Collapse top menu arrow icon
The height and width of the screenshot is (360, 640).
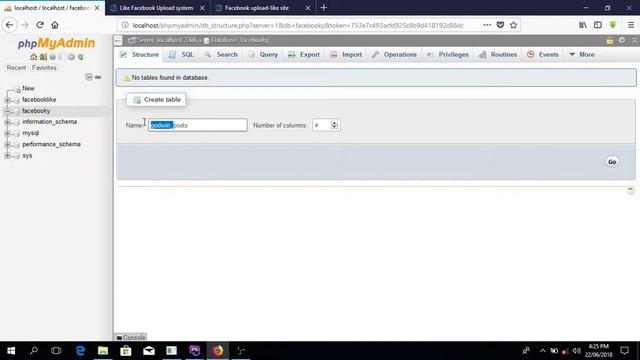634,40
